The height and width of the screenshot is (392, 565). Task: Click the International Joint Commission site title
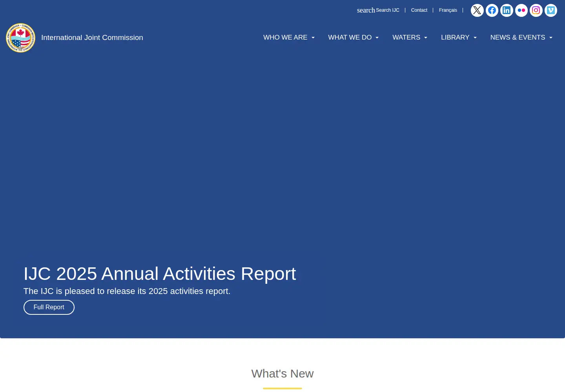click(x=92, y=38)
